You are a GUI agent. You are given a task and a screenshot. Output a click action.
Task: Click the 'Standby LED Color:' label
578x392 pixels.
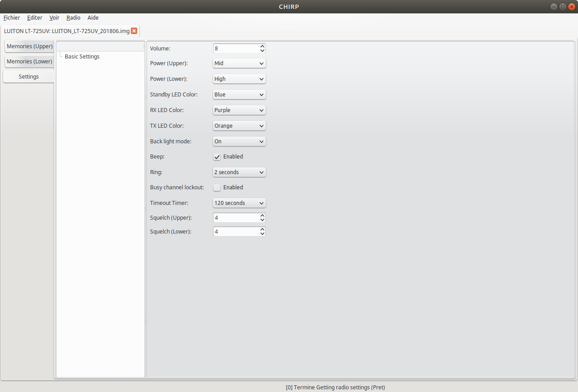tap(174, 95)
